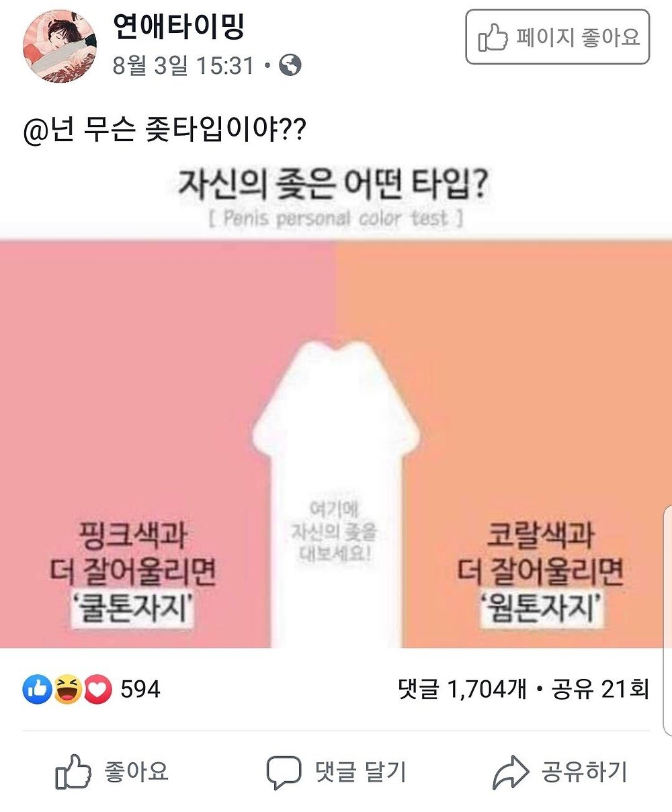Click the post caption text
Viewport: 672px width, 812px height.
click(165, 128)
